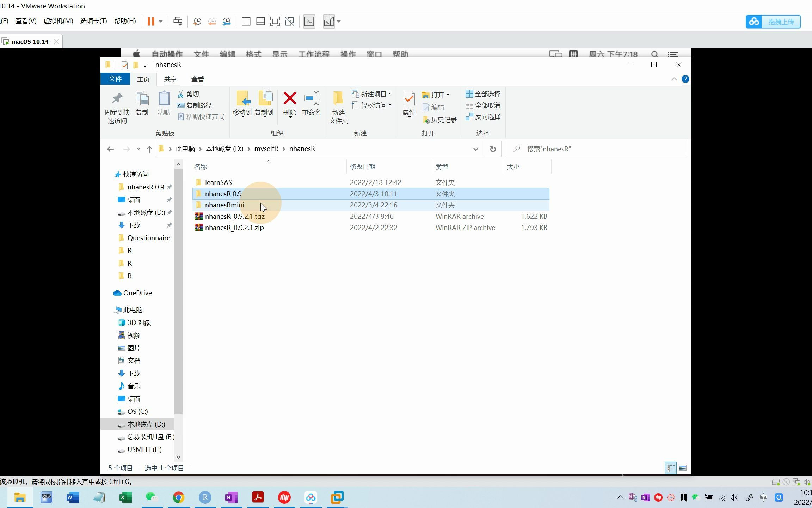Click the Rename (重命名) ribbon icon
The height and width of the screenshot is (508, 812).
click(x=312, y=99)
